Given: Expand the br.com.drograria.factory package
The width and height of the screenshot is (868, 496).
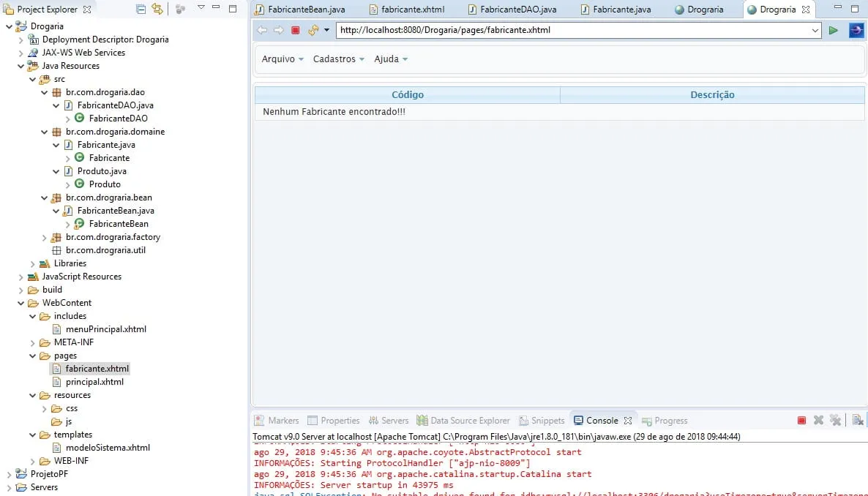Looking at the screenshot, I should click(45, 237).
